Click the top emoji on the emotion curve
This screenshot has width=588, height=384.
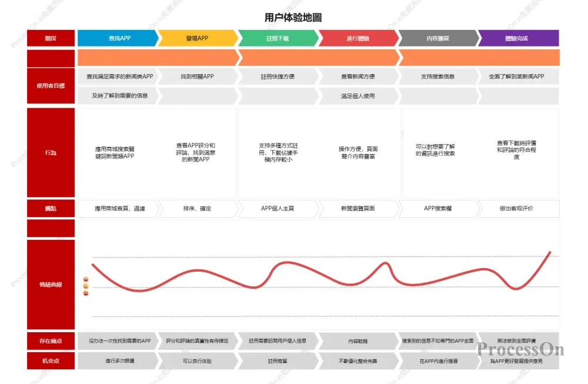pos(86,279)
